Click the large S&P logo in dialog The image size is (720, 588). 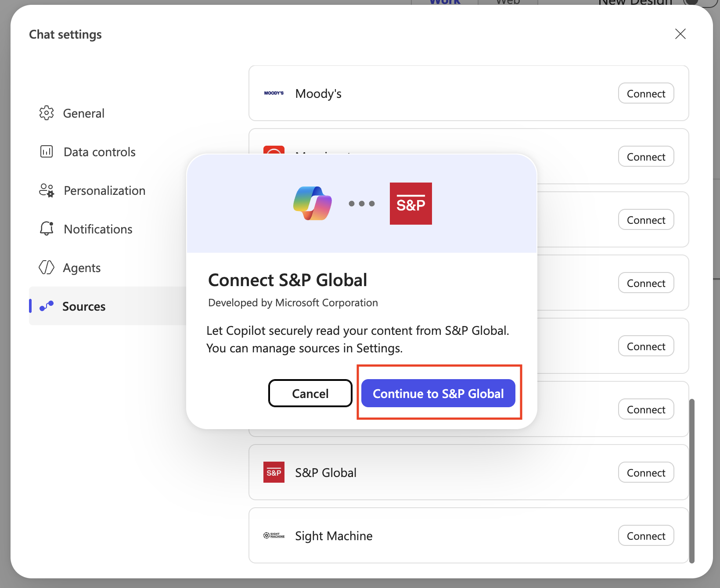411,204
